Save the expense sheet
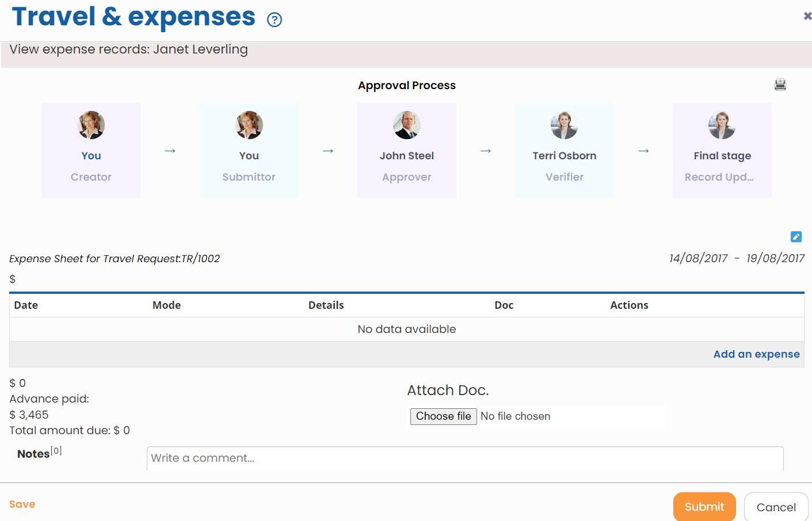Viewport: 812px width, 521px height. 22,504
